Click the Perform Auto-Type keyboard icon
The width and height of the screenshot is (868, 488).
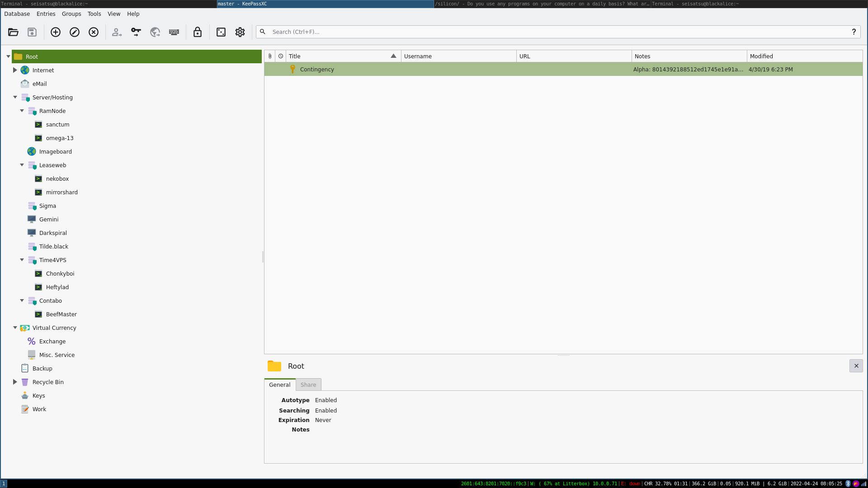pyautogui.click(x=174, y=32)
